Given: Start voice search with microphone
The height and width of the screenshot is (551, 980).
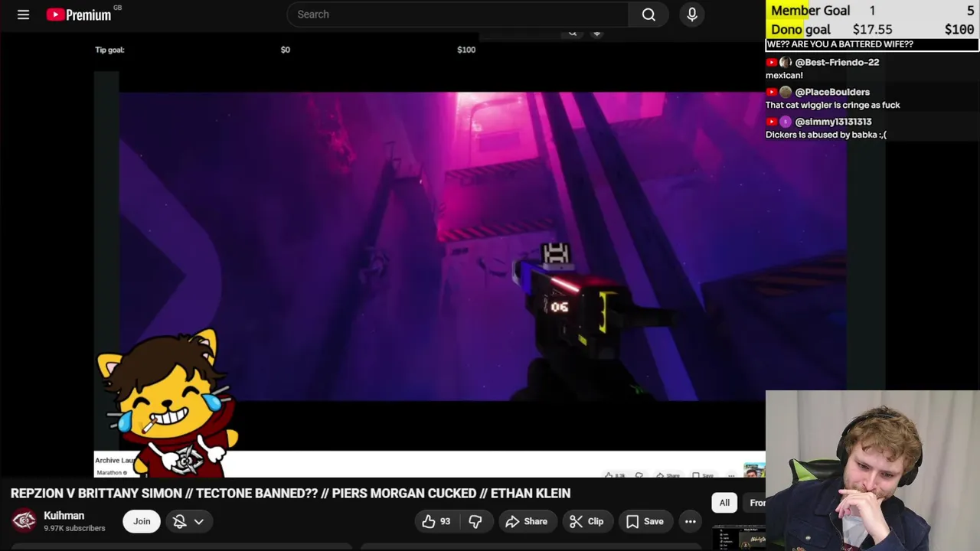Looking at the screenshot, I should pyautogui.click(x=692, y=15).
